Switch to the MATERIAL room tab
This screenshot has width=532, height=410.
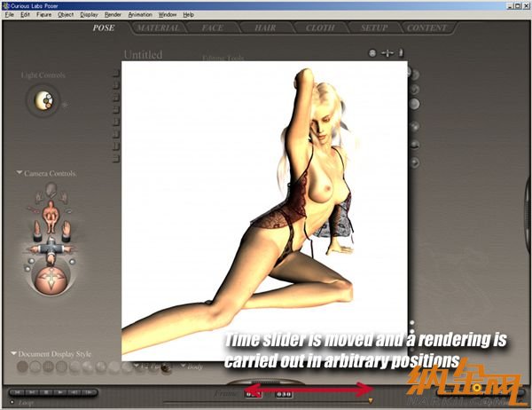(x=158, y=28)
